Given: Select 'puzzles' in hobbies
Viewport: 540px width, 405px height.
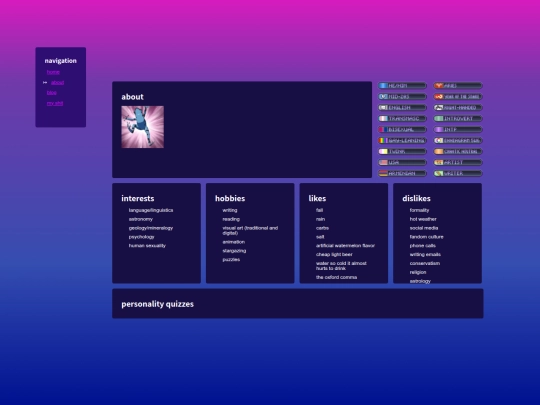Looking at the screenshot, I should click(x=231, y=259).
